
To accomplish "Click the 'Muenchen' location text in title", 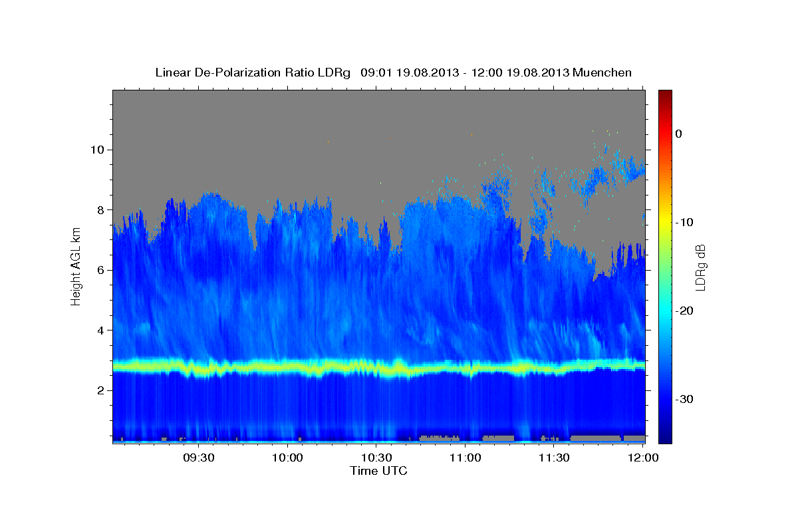I will pos(602,72).
